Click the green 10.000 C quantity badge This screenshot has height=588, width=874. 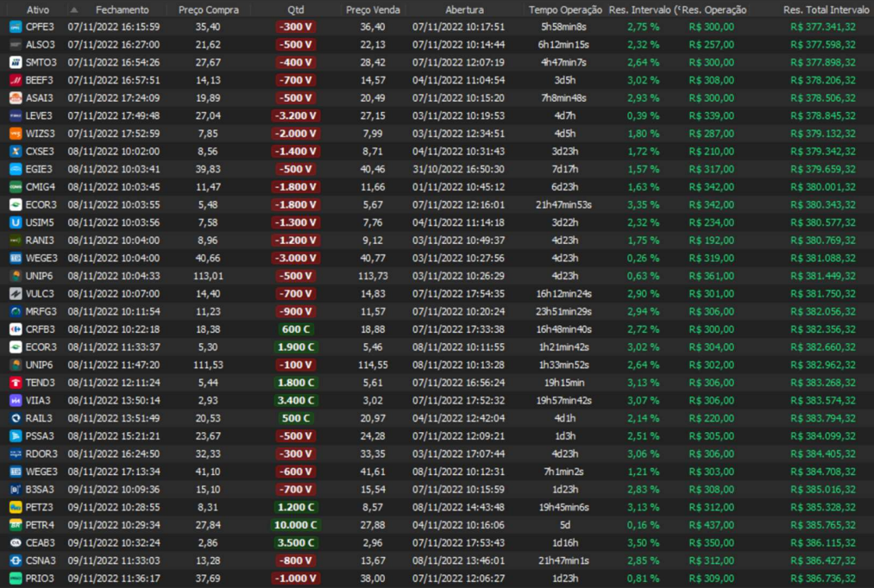295,525
